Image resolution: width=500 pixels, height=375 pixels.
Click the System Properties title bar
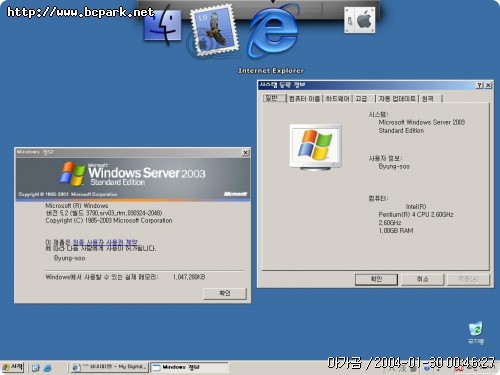[x=367, y=85]
